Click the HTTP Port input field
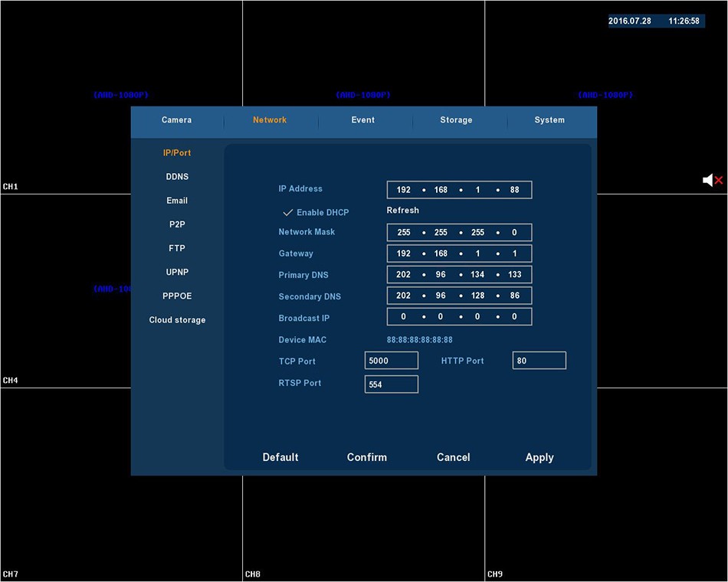 coord(539,361)
